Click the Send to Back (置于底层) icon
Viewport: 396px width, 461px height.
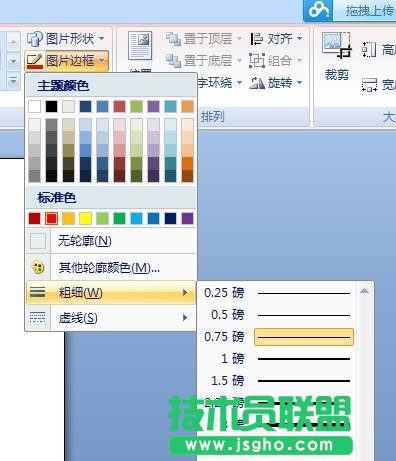point(173,61)
